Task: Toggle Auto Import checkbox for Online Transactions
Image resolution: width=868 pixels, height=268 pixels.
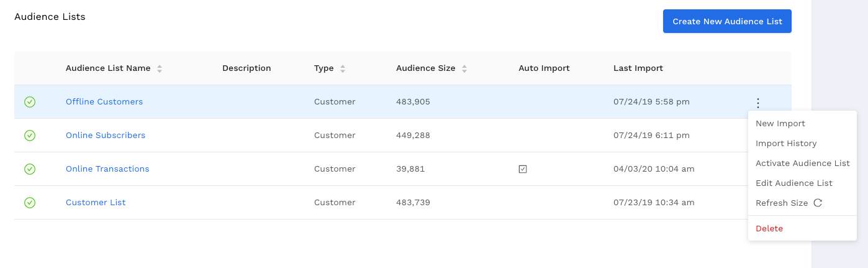Action: click(523, 169)
